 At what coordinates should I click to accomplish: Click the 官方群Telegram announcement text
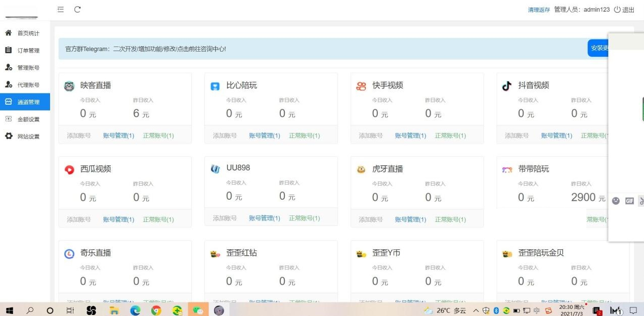(146, 49)
